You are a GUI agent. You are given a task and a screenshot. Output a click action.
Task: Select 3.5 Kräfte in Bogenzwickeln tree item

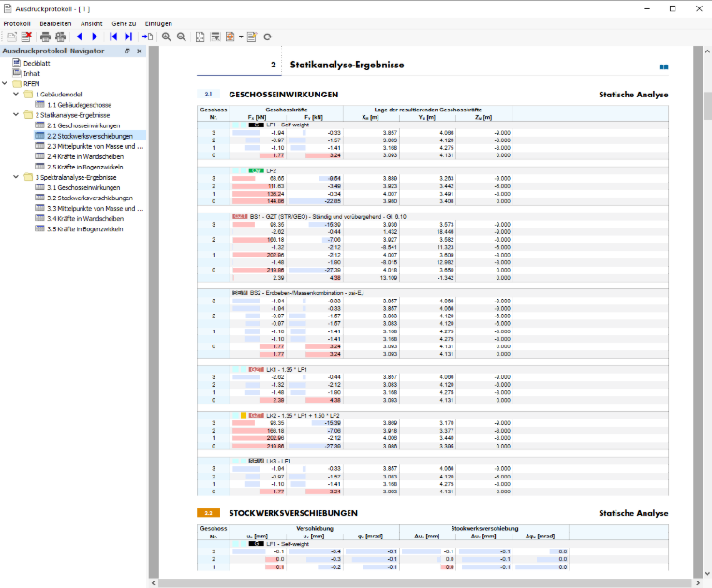[85, 229]
